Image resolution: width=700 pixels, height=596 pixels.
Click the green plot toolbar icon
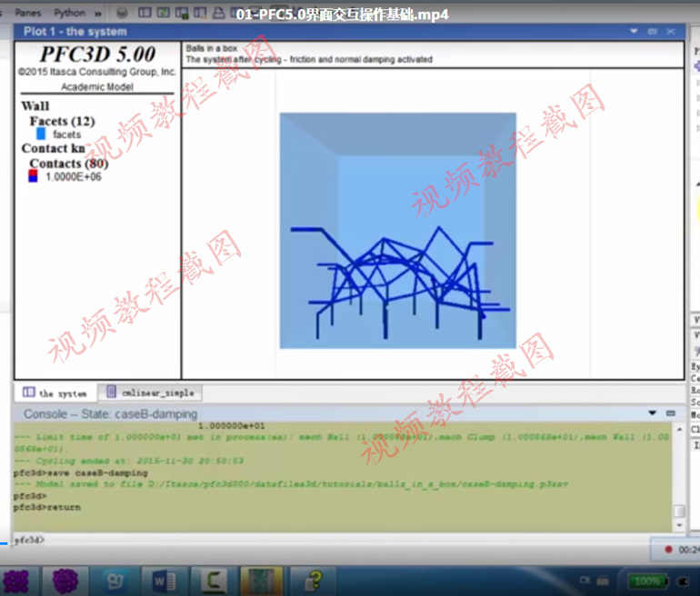[x=163, y=13]
